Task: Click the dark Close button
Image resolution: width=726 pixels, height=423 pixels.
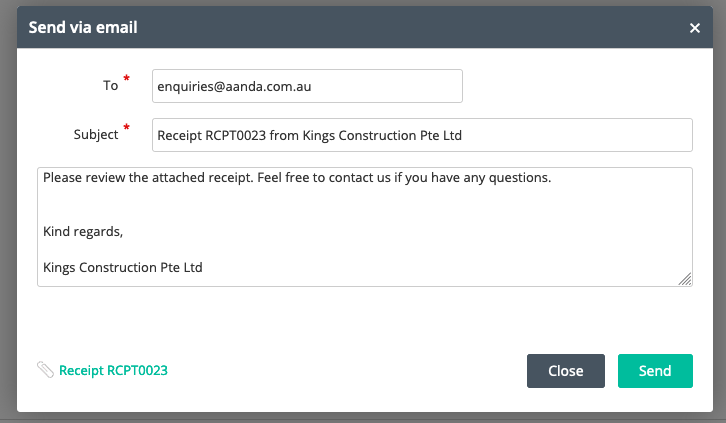Action: [x=566, y=371]
